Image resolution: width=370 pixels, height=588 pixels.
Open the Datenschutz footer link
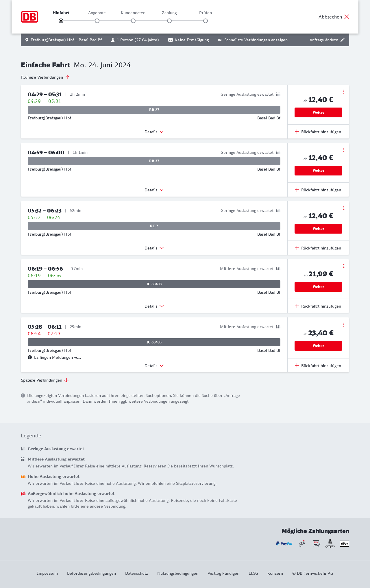coord(136,573)
